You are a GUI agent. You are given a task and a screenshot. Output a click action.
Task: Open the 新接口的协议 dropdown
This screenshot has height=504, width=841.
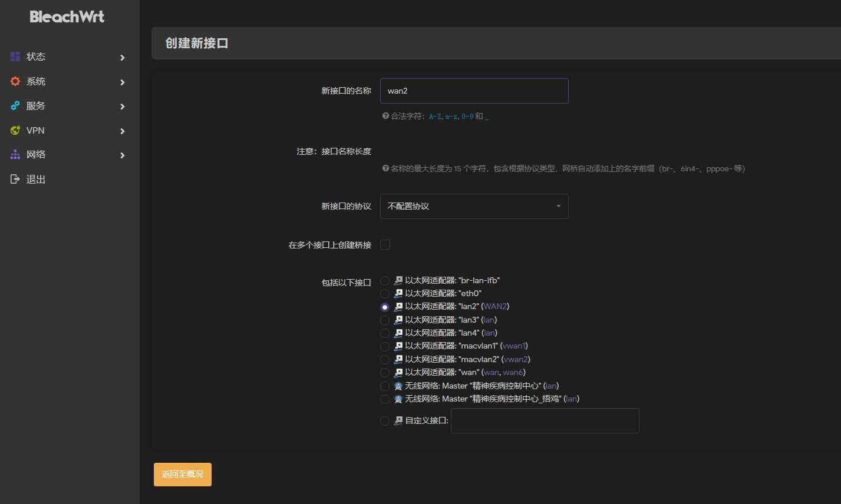[474, 206]
